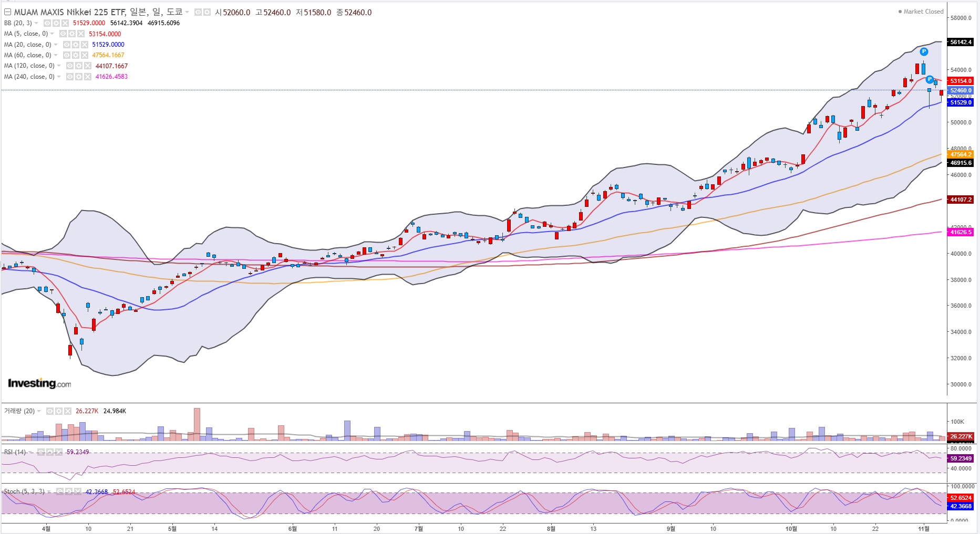Remove the 거래량 (20) volume indicator

coord(68,411)
